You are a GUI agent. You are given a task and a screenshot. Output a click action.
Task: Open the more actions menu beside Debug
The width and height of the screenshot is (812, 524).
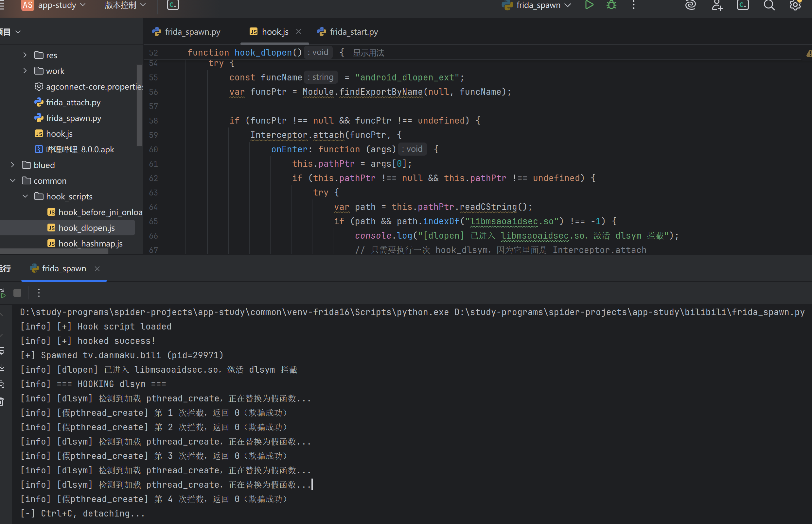pyautogui.click(x=633, y=5)
